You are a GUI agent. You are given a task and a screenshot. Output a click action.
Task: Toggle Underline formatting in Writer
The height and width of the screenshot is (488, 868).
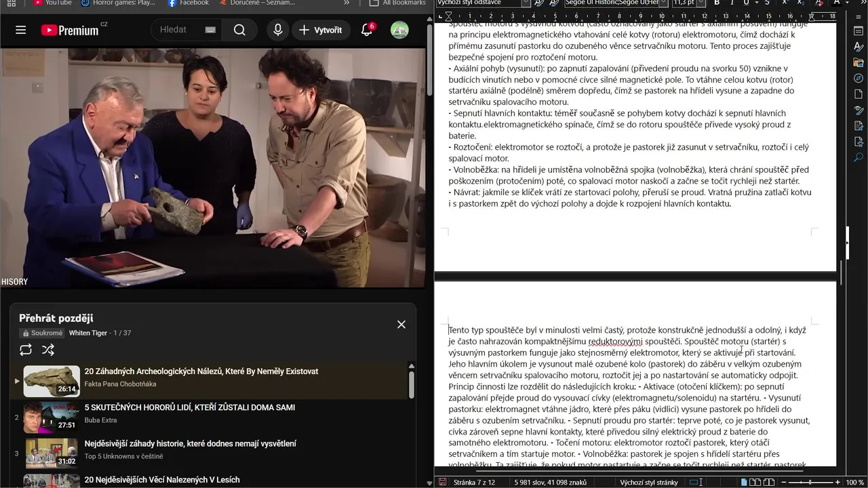point(746,3)
